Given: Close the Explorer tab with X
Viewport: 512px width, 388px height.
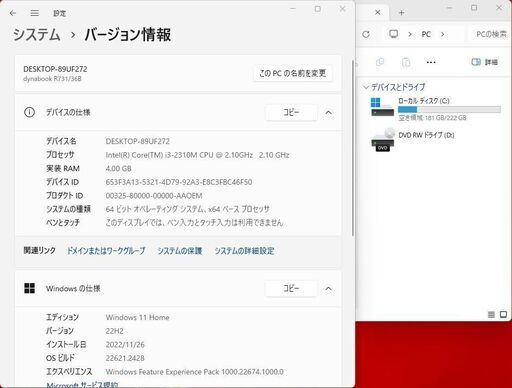Looking at the screenshot, I should point(378,12).
